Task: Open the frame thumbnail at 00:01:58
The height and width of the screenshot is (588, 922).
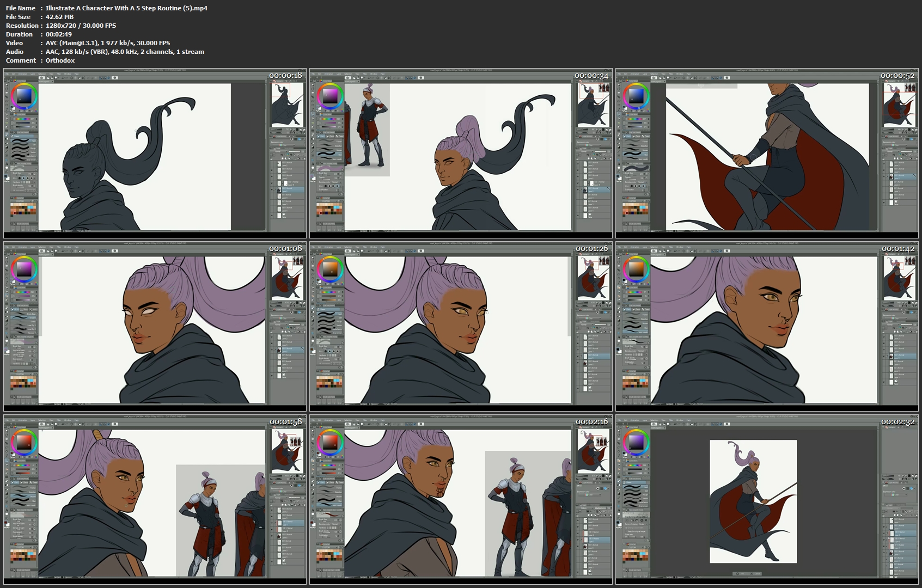Action: 155,499
